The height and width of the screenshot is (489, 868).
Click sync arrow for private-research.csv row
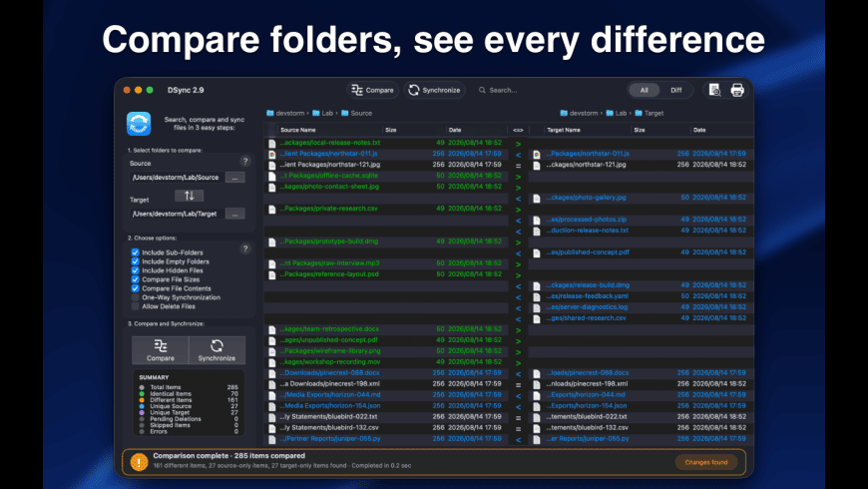click(518, 210)
